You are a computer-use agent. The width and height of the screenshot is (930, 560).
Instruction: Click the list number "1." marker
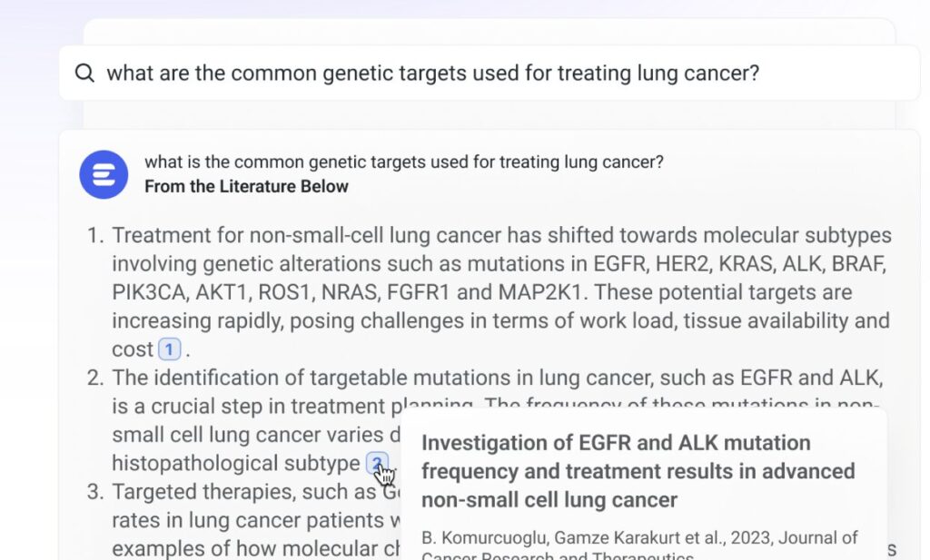(x=95, y=236)
